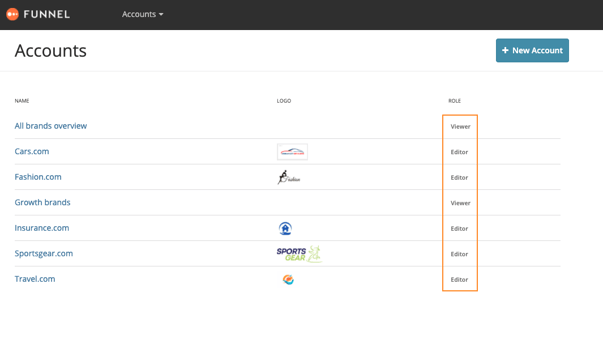The image size is (603, 360).
Task: Open the Travel.com account link
Action: [35, 279]
